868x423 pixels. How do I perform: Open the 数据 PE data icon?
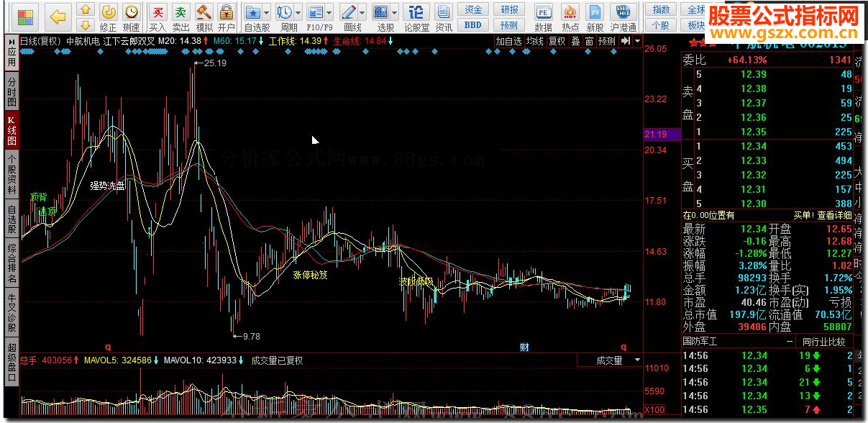pyautogui.click(x=544, y=12)
